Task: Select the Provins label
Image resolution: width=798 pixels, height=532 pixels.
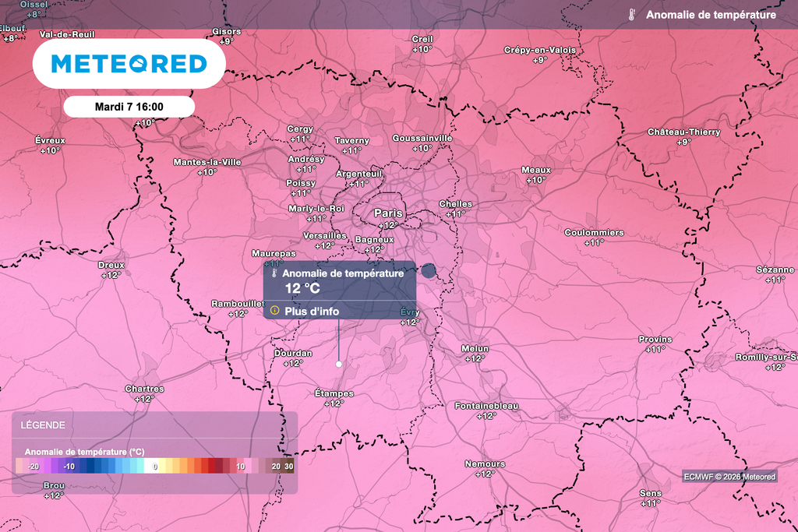Action: [x=655, y=340]
